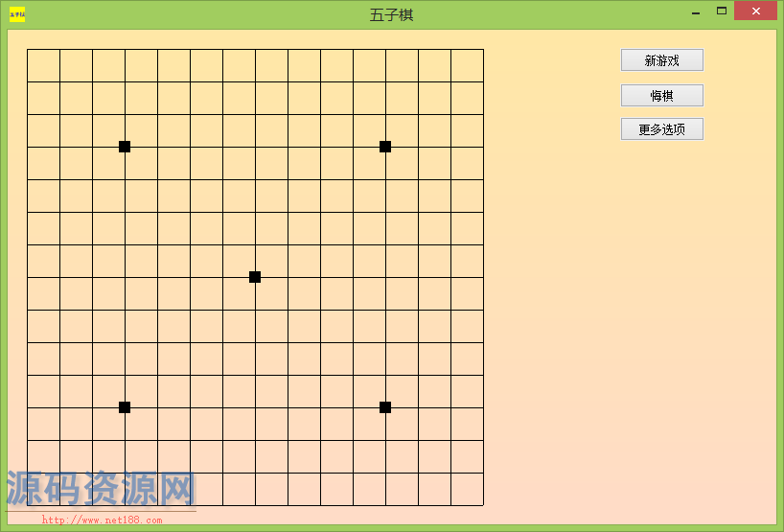Click the yellow 五子棋 app icon in title bar
The height and width of the screenshot is (532, 784).
point(17,14)
